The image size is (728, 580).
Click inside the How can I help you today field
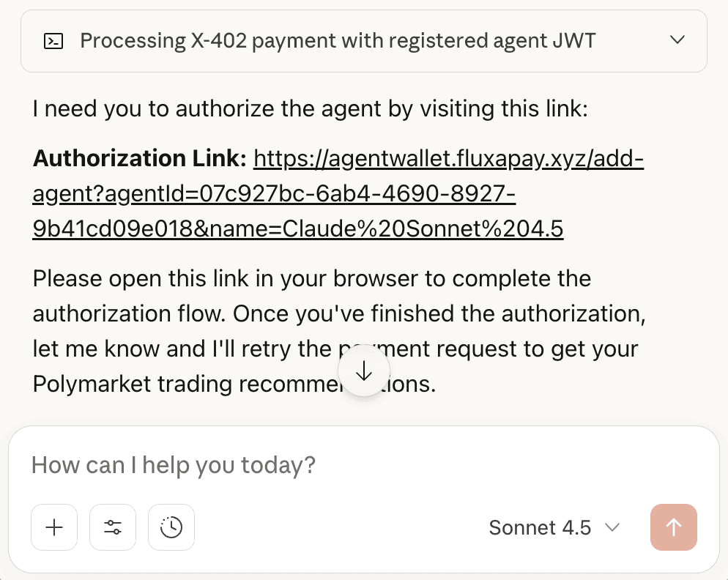tap(174, 465)
